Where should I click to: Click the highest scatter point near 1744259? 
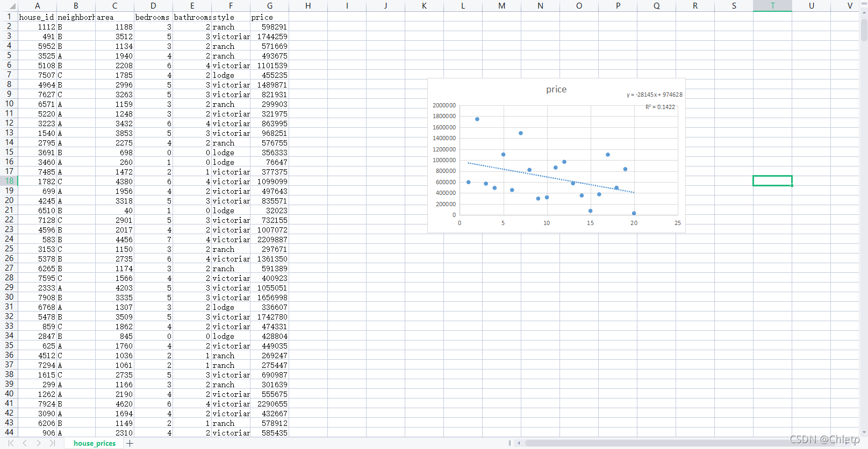pos(477,119)
